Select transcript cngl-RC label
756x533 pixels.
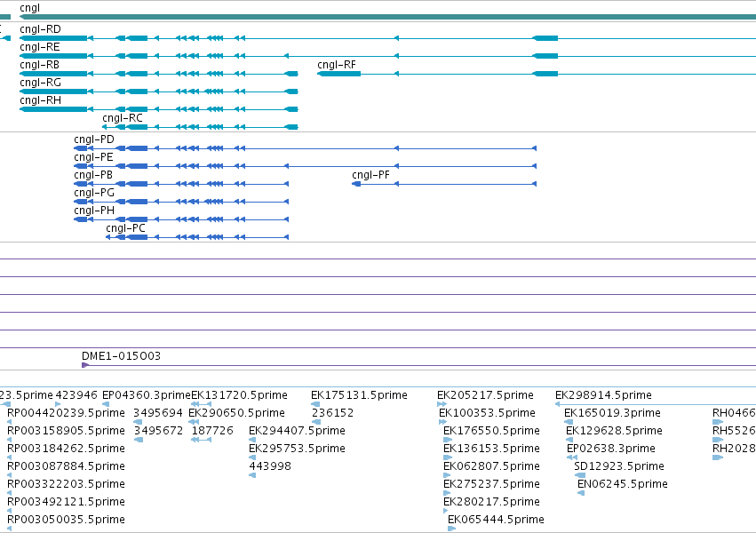point(123,118)
